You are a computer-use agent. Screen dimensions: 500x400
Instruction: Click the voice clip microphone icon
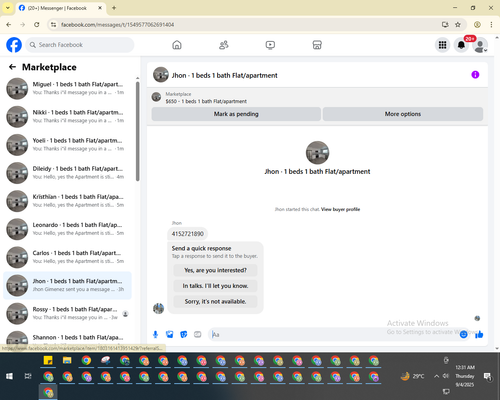click(155, 334)
